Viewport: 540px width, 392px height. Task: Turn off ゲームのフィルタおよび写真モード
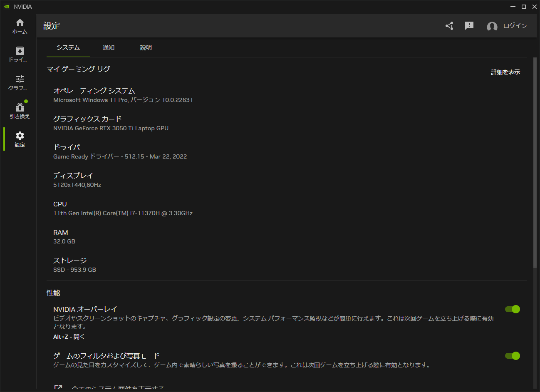point(512,356)
